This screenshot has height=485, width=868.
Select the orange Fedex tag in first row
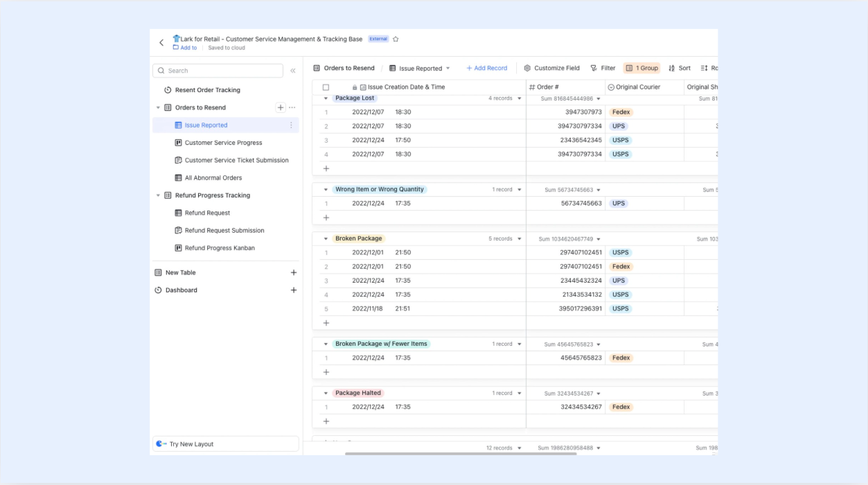pyautogui.click(x=621, y=112)
